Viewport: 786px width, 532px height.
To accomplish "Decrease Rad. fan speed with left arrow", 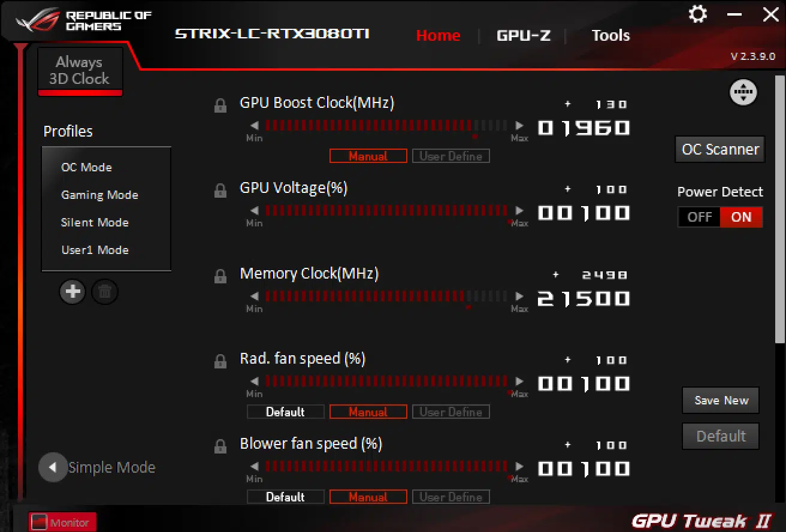I will [x=255, y=382].
